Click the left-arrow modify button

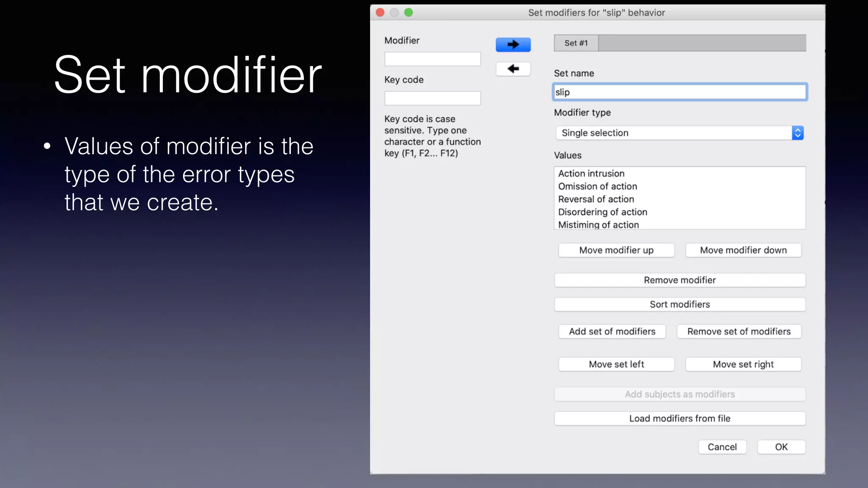point(513,69)
